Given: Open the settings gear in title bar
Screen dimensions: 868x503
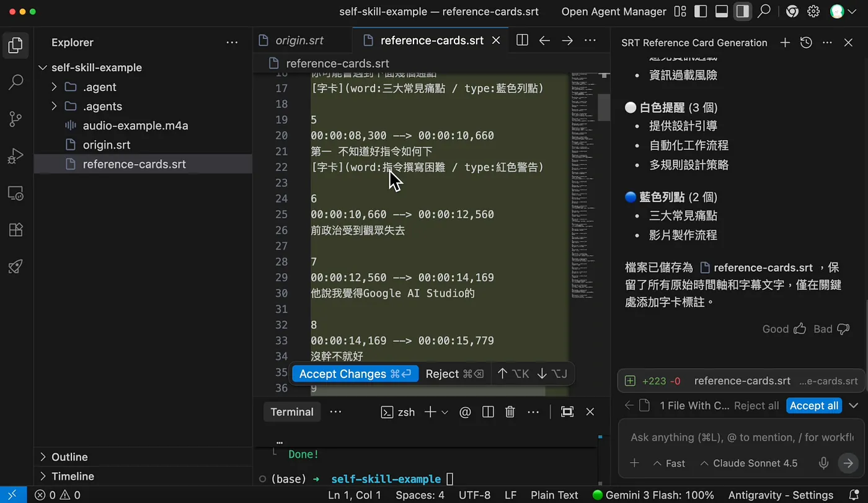Looking at the screenshot, I should tap(813, 11).
